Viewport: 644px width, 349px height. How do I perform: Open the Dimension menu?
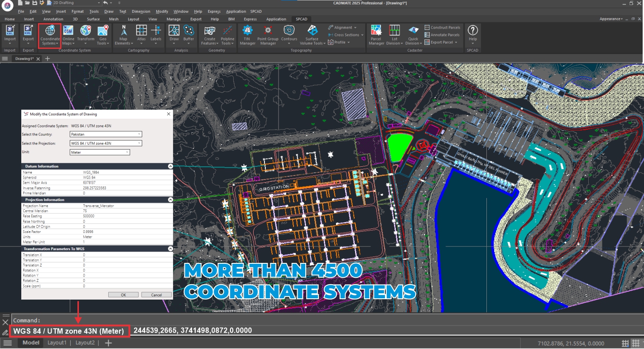(x=141, y=11)
